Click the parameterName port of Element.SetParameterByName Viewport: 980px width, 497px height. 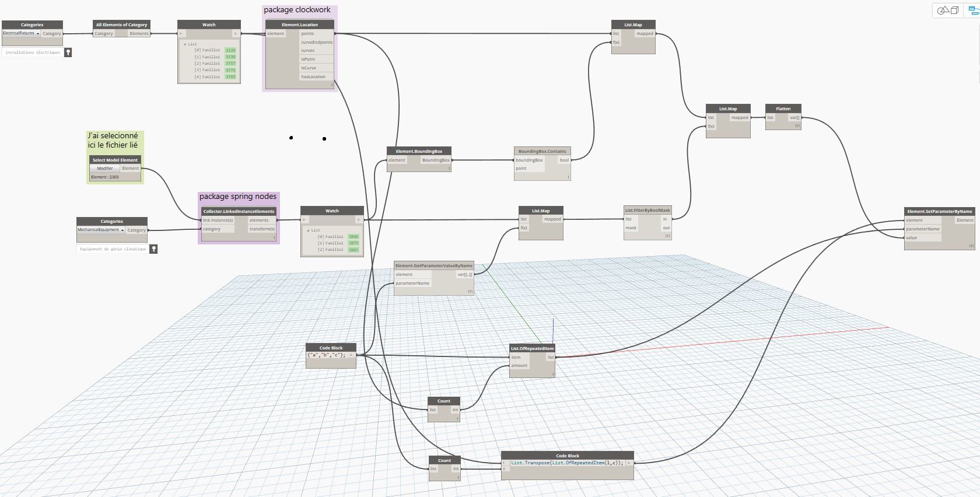coord(923,229)
